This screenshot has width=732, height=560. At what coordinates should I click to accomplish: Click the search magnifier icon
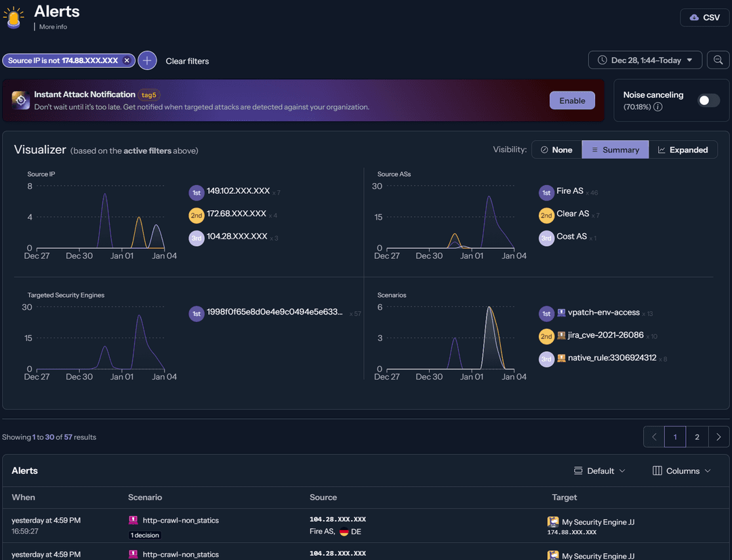tap(718, 60)
